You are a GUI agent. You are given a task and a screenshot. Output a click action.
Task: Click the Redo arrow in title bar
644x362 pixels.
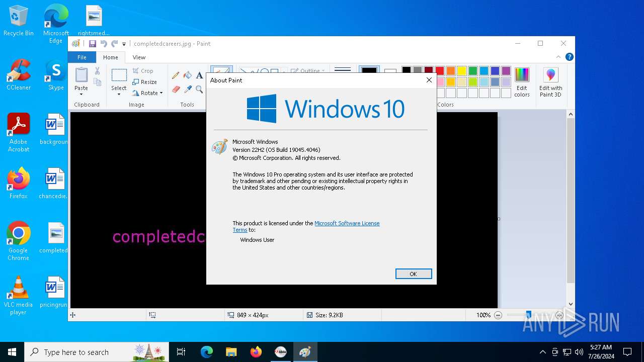click(115, 44)
